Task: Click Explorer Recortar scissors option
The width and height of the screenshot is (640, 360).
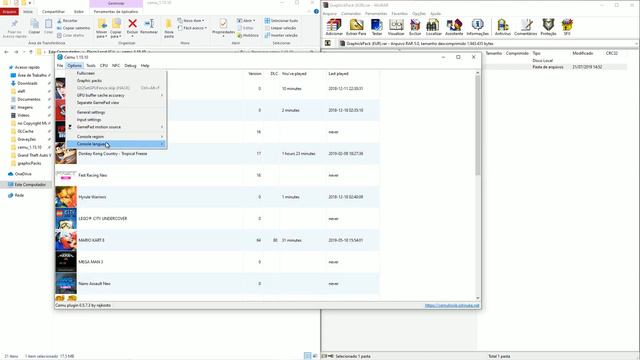Action: [x=67, y=20]
